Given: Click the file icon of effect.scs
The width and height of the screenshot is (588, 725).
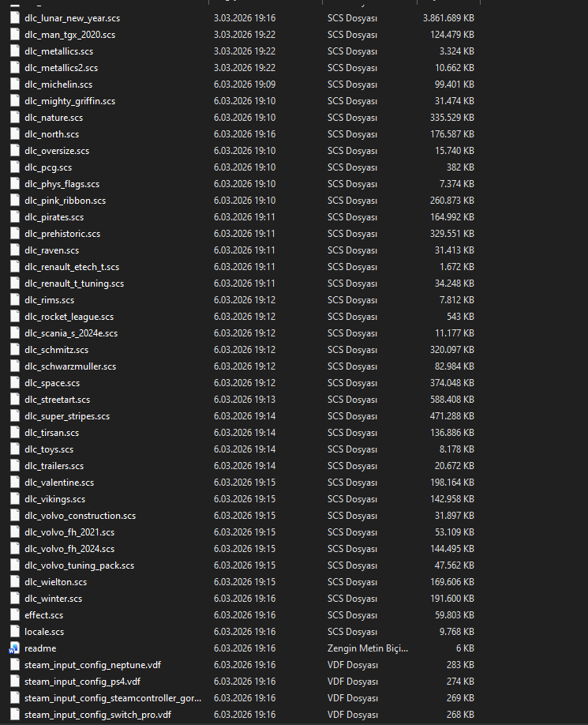Looking at the screenshot, I should pos(15,615).
